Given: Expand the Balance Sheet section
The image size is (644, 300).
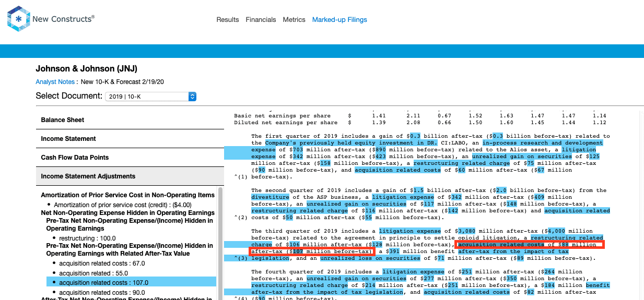Looking at the screenshot, I should coord(130,120).
